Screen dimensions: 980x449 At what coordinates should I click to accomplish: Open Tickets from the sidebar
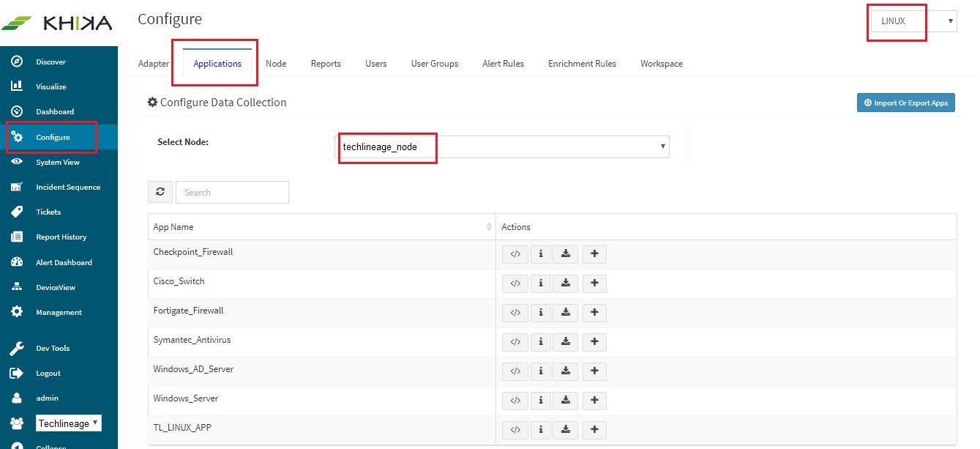[59, 212]
